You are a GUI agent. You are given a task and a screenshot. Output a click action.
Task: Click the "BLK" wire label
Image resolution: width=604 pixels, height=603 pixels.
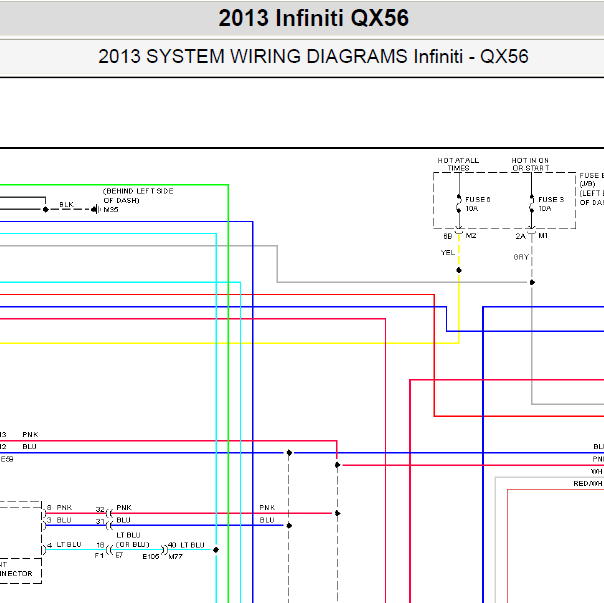(66, 204)
